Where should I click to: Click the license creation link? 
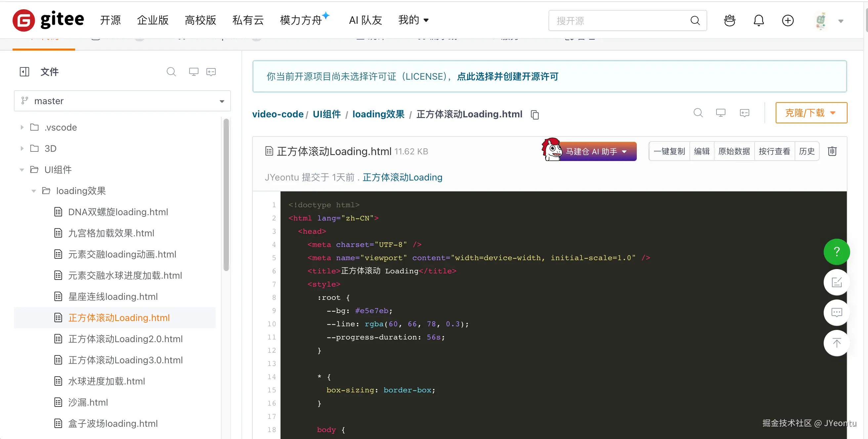507,76
